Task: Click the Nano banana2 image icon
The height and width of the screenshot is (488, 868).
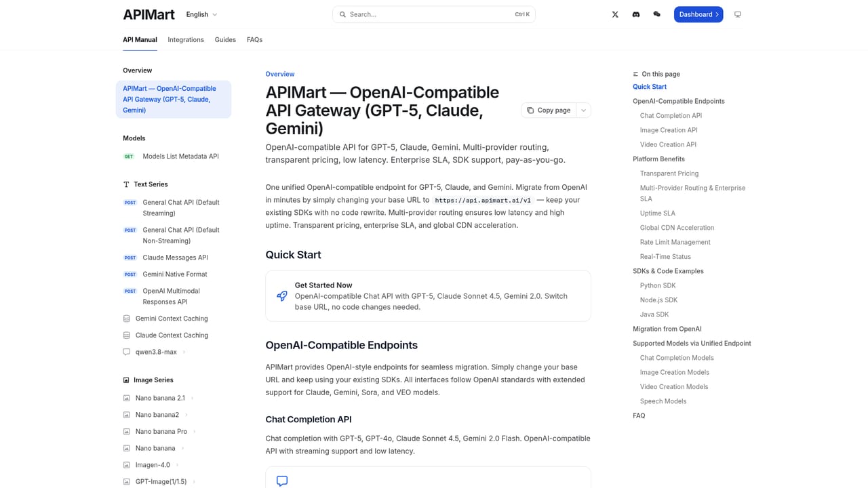Action: click(x=126, y=415)
